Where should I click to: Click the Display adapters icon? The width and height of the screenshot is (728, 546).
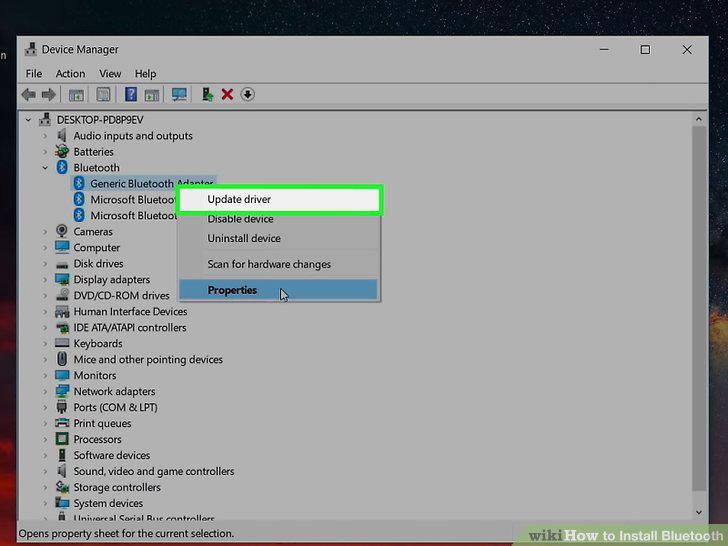62,279
